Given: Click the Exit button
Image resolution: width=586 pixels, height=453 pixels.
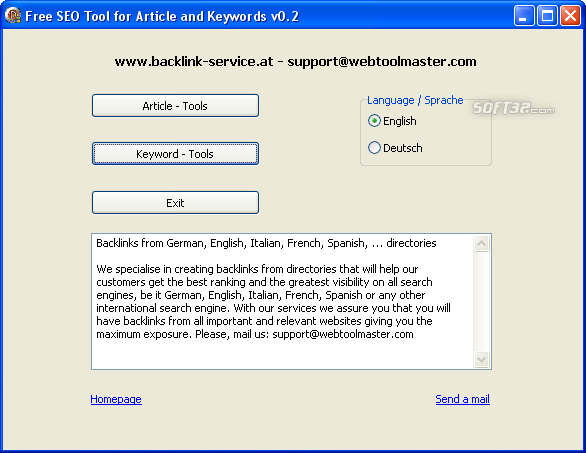Looking at the screenshot, I should [x=175, y=203].
